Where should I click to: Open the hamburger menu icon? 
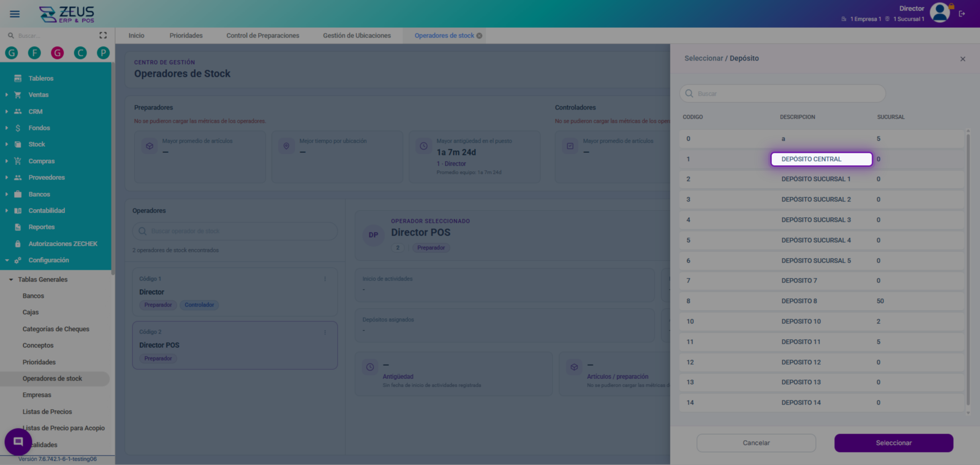[15, 14]
